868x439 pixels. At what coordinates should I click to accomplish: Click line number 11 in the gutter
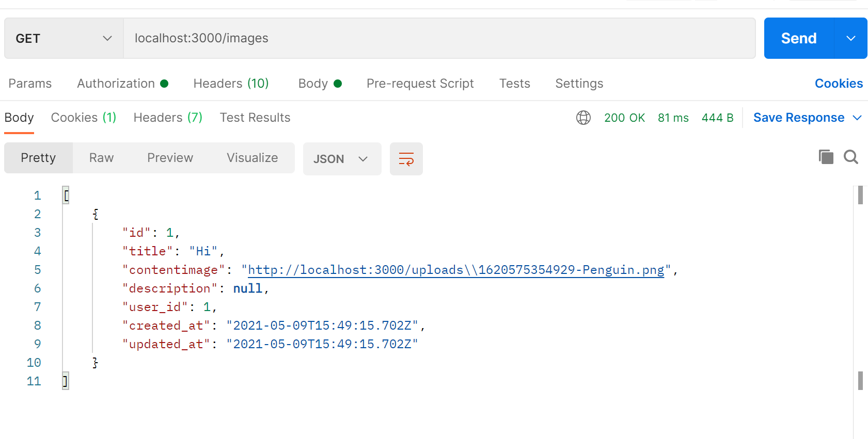(x=34, y=381)
